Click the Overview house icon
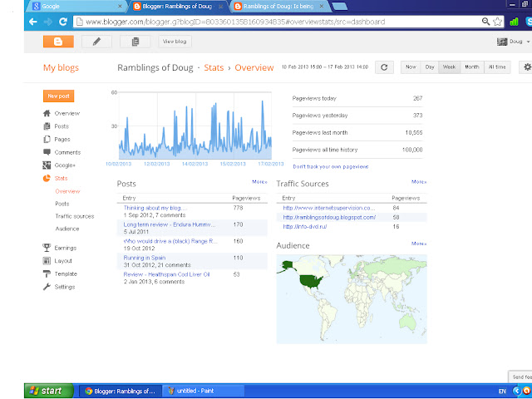This screenshot has width=532, height=399. pyautogui.click(x=47, y=113)
